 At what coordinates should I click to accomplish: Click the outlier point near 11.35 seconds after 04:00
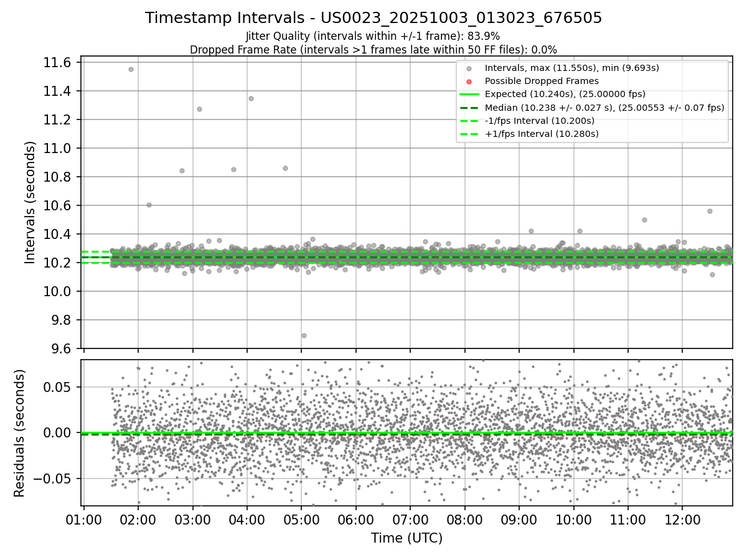click(251, 98)
